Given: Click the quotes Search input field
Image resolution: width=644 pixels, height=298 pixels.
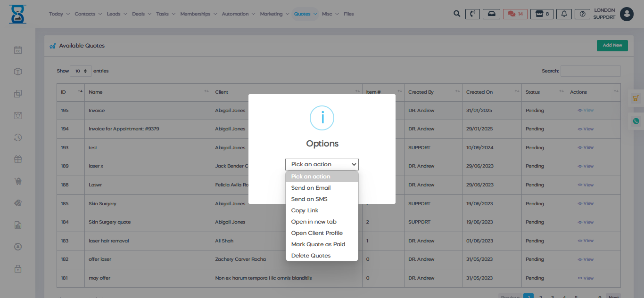Looking at the screenshot, I should pos(590,71).
